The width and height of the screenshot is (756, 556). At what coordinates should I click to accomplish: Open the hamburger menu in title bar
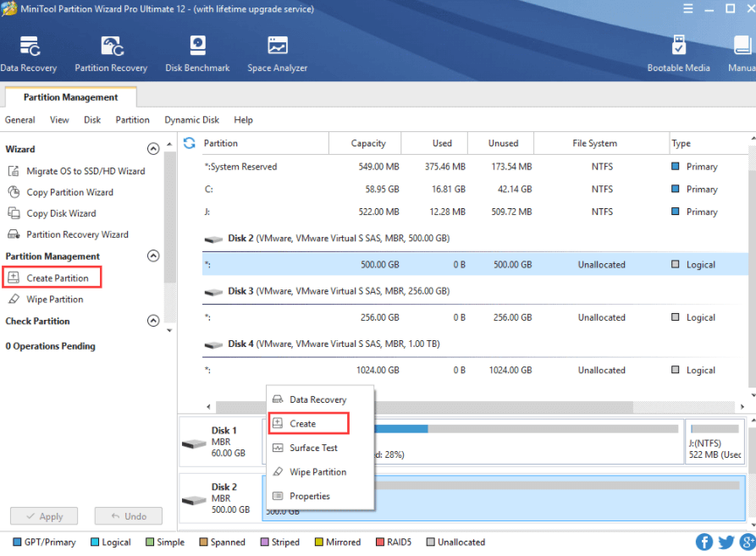coord(687,8)
